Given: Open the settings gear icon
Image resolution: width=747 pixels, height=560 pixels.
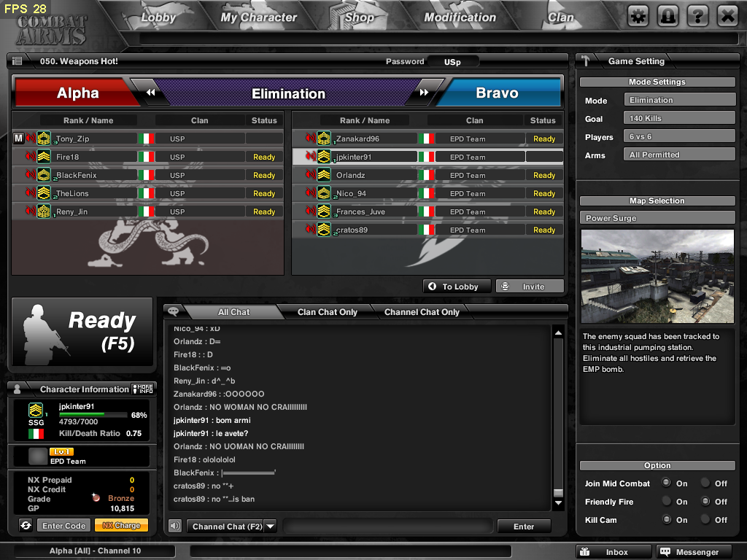Looking at the screenshot, I should coord(638,17).
